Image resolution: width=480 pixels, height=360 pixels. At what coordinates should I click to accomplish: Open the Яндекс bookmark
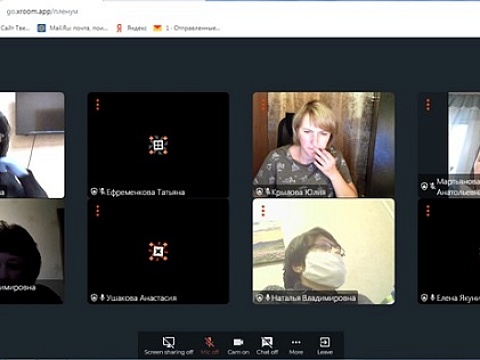(131, 28)
